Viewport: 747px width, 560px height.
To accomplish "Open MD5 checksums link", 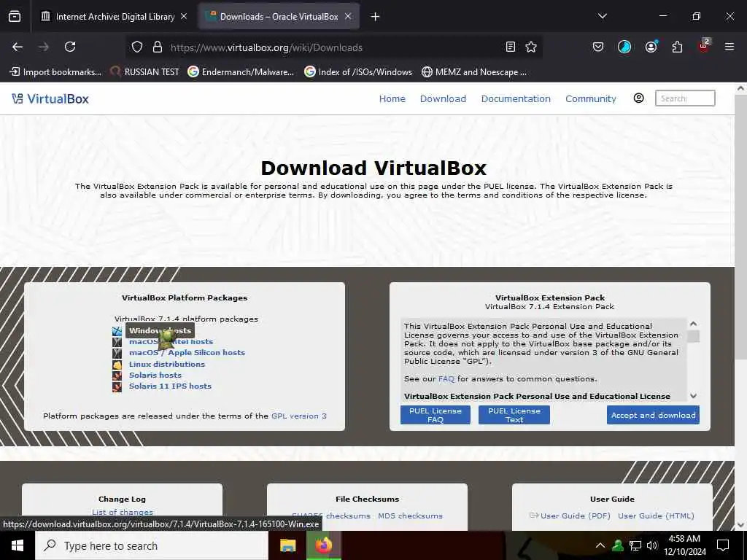I will 410,516.
